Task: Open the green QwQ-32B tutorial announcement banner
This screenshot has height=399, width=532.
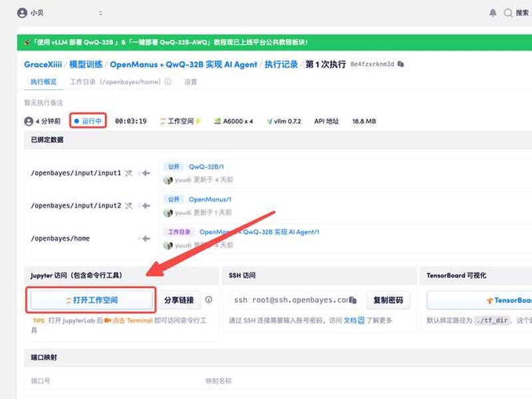Action: 274,43
